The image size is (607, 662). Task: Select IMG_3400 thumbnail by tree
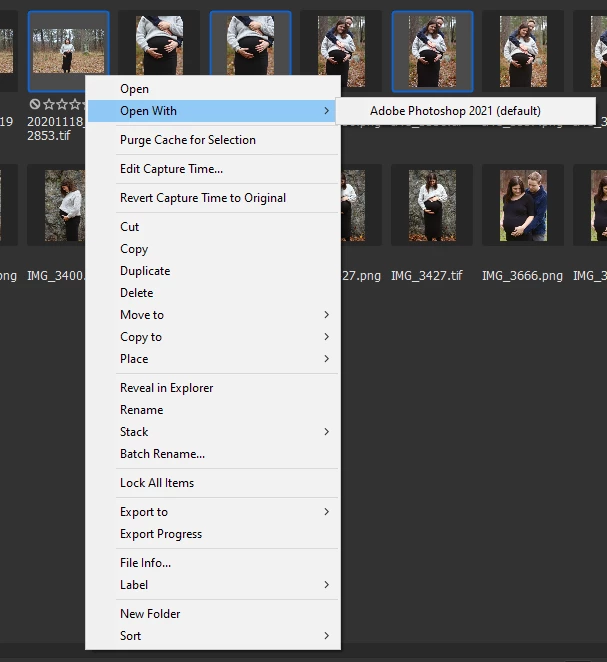click(x=65, y=206)
